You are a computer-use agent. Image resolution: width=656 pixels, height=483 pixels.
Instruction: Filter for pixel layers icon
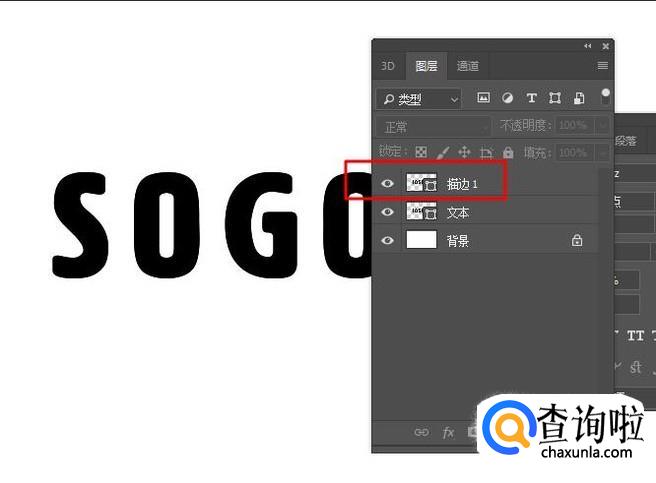(x=483, y=98)
